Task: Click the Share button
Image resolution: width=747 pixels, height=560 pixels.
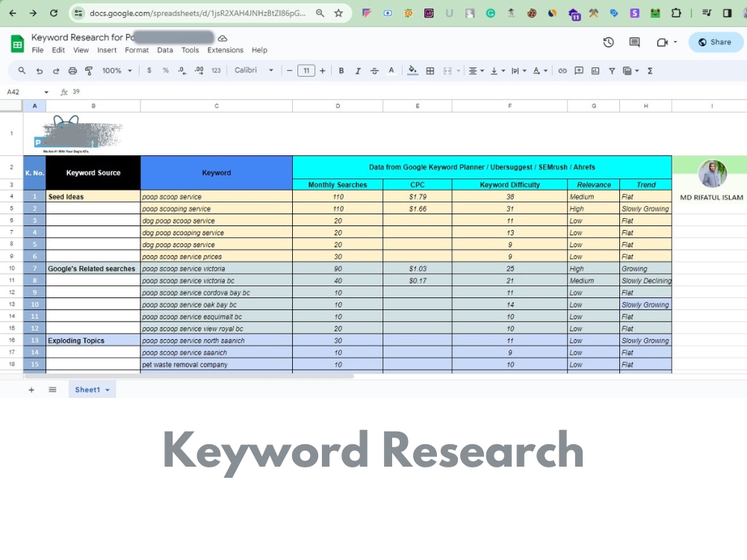Action: (716, 42)
